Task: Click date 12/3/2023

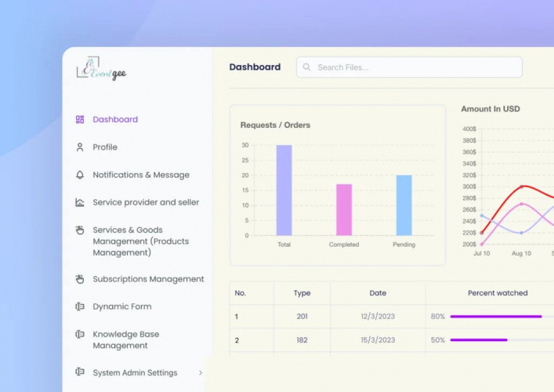Action: [x=378, y=317]
